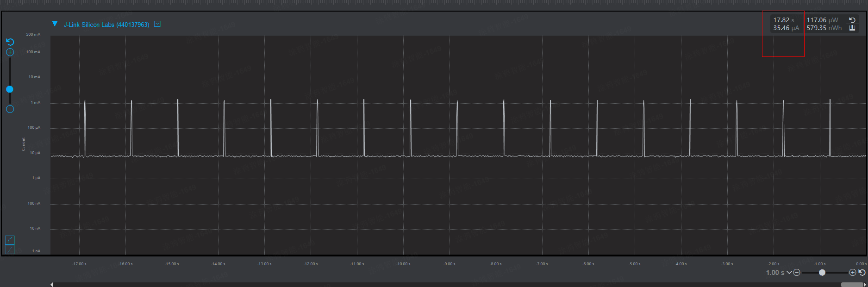Switch to logarithmic scale view
Image resolution: width=868 pixels, height=287 pixels.
pos(10,240)
